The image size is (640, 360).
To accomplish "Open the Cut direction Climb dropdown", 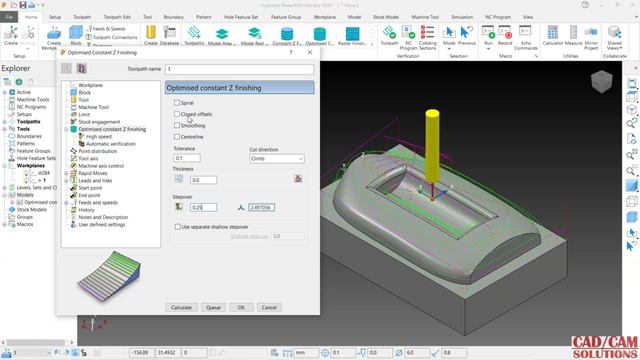I will 277,158.
